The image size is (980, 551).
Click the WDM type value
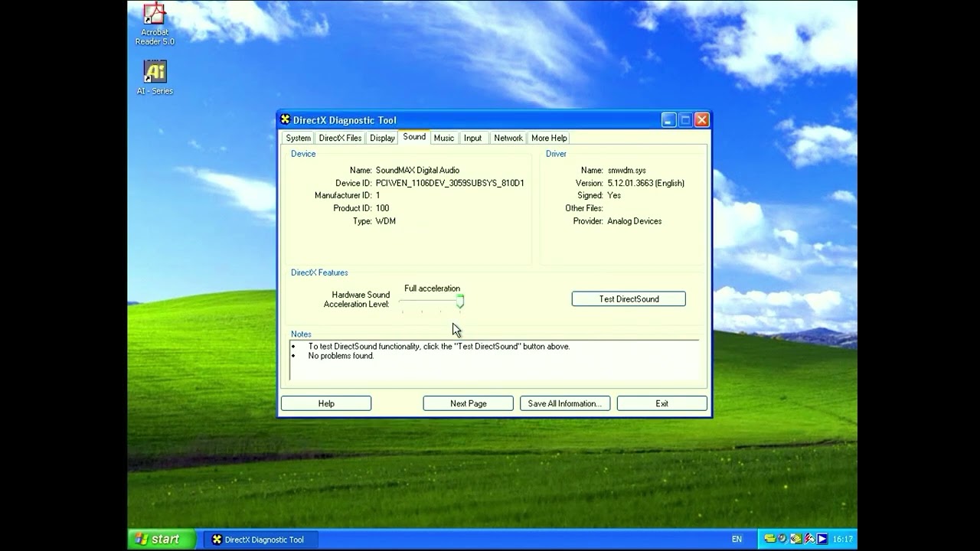(x=385, y=221)
